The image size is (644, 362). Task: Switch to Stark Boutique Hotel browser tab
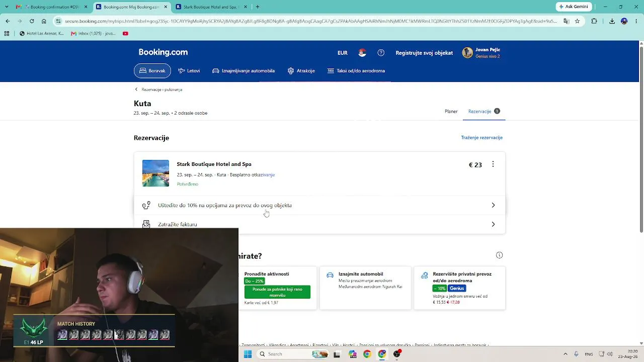[211, 7]
